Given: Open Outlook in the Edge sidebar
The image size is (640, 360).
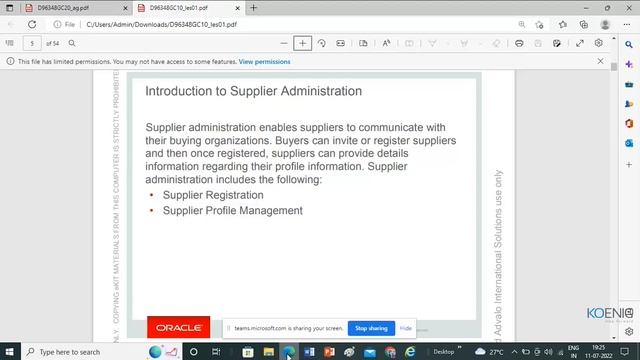Looking at the screenshot, I should click(629, 143).
